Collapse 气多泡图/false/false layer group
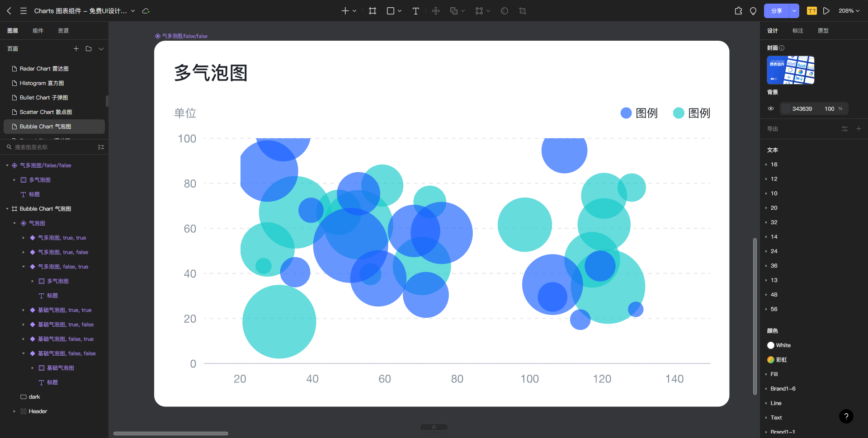Screen dimensions: 868x438 click(x=7, y=165)
